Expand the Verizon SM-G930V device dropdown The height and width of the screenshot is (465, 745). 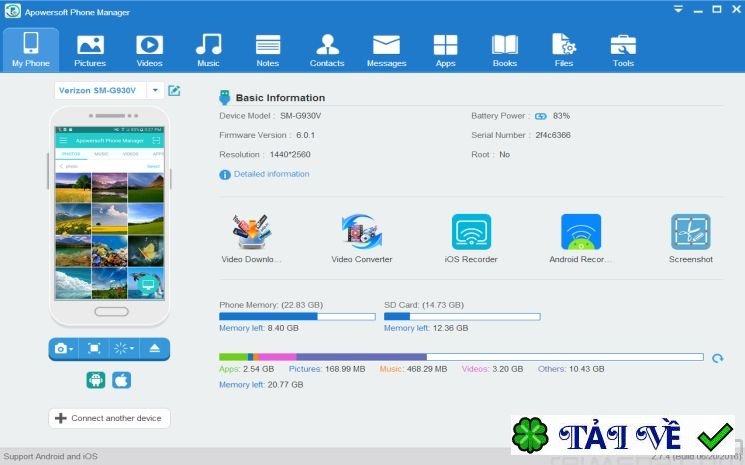pos(155,90)
